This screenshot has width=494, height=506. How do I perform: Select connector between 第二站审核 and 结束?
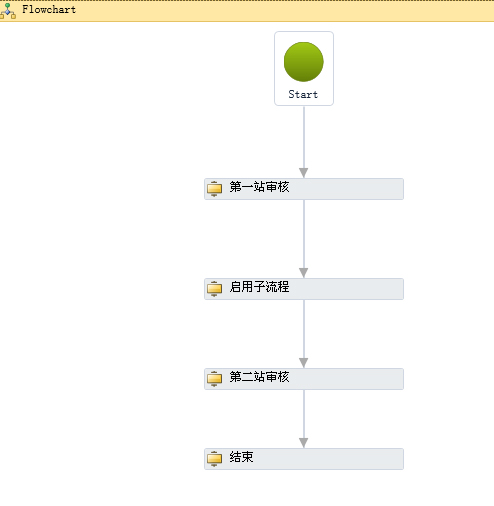(x=304, y=419)
